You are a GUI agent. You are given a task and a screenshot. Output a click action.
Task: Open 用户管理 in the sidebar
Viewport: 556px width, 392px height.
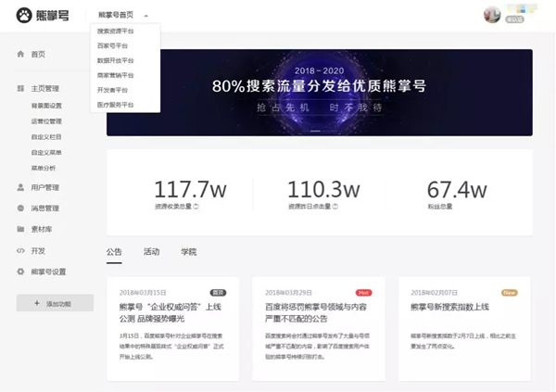tap(45, 187)
